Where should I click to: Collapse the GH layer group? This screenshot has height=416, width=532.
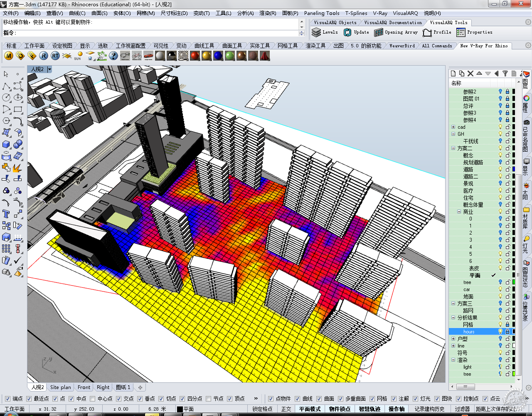tap(453, 134)
